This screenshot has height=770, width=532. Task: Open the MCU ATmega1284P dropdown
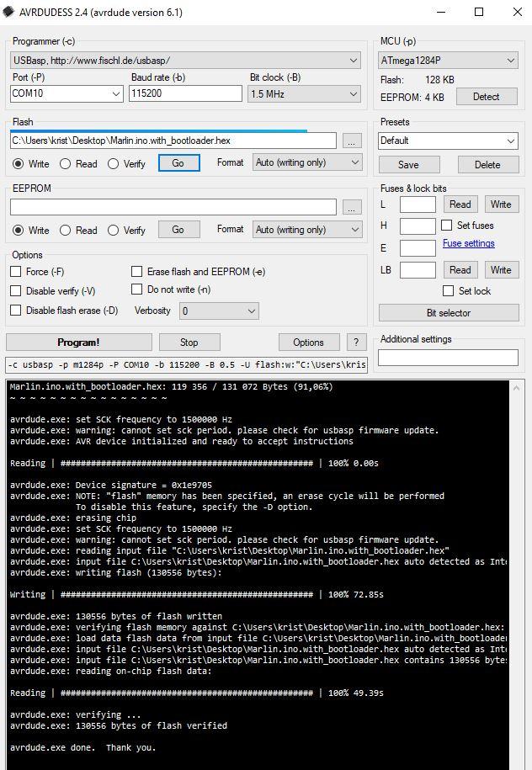coord(448,61)
